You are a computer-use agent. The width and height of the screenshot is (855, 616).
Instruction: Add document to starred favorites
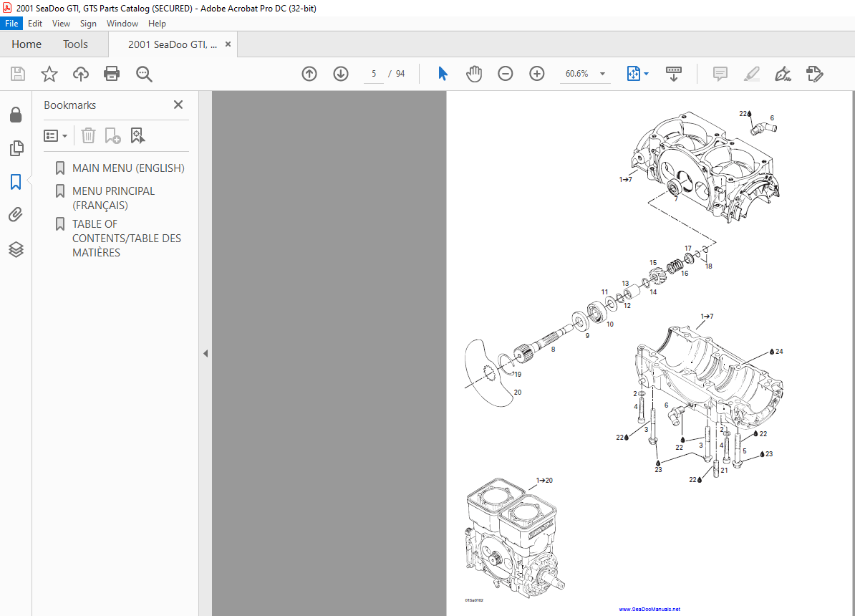pos(49,74)
